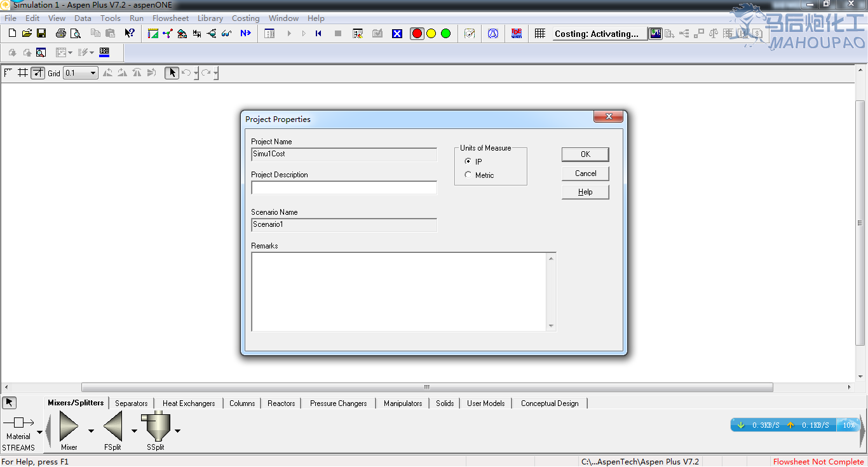Click the balance scale costing icon

tap(714, 33)
